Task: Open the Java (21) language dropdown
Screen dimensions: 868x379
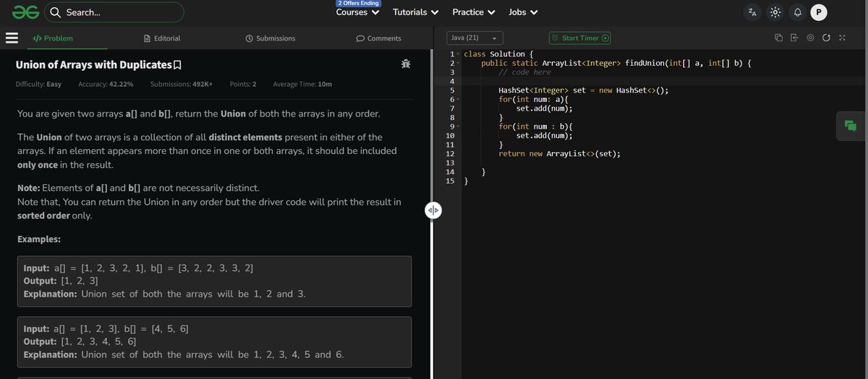Action: pos(474,38)
